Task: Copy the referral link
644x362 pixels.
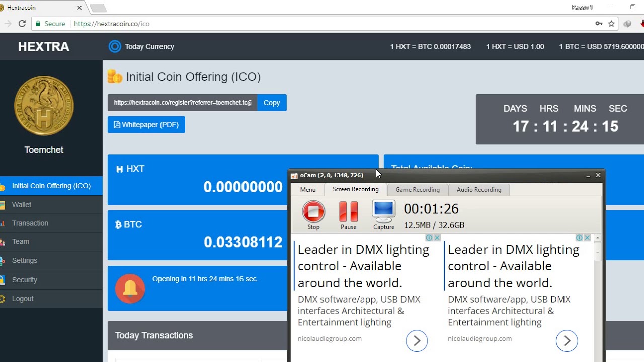Action: (x=272, y=103)
